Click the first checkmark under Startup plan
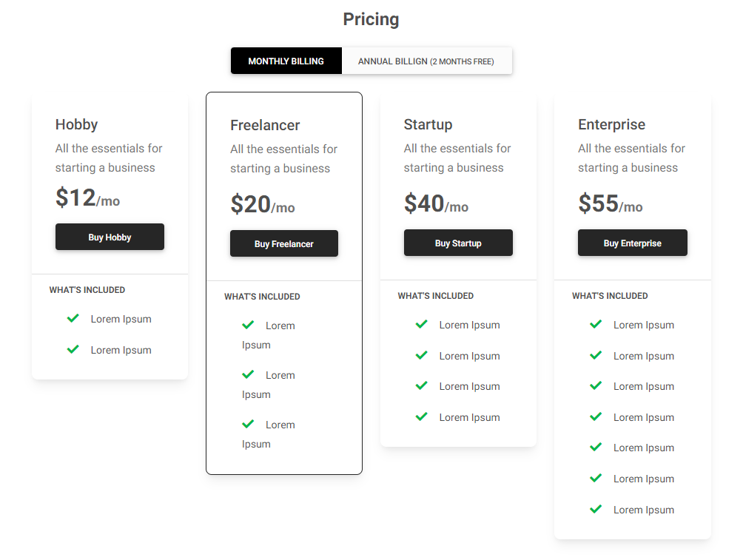The height and width of the screenshot is (560, 743). click(421, 324)
